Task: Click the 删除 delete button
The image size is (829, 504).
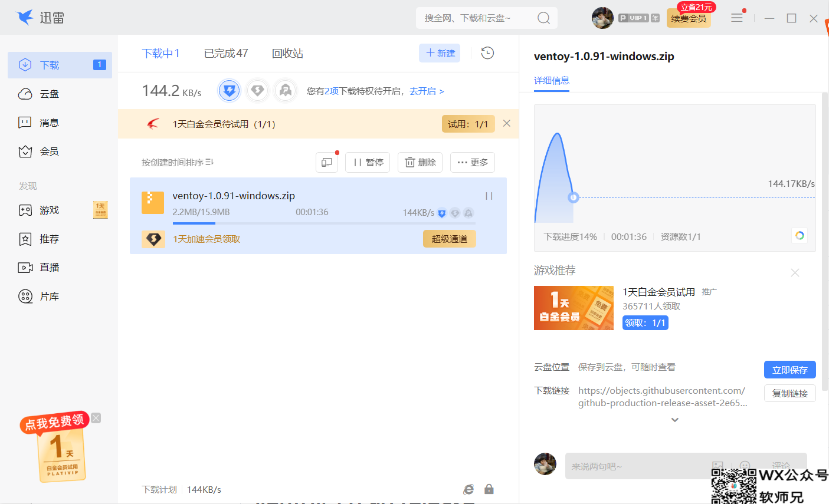Action: coord(420,162)
